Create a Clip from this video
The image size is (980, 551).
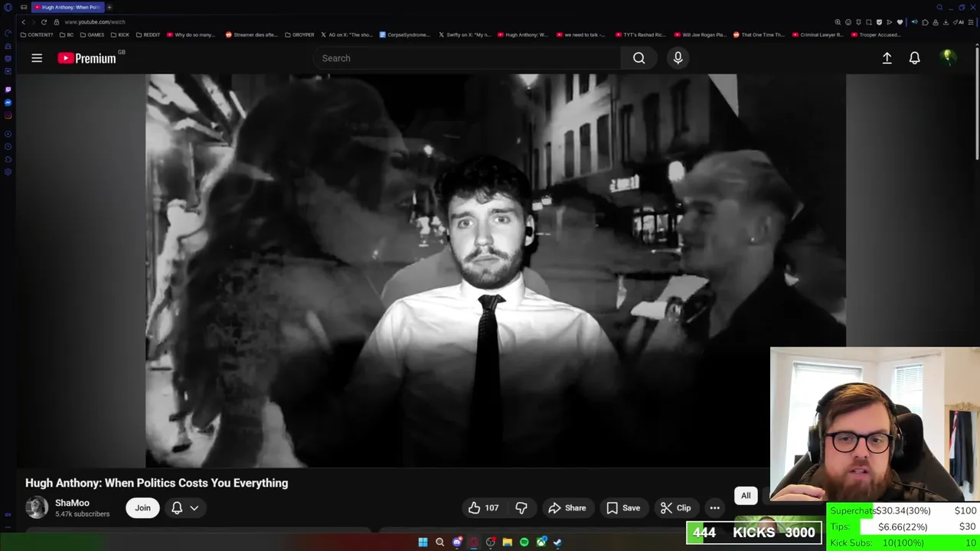(675, 507)
